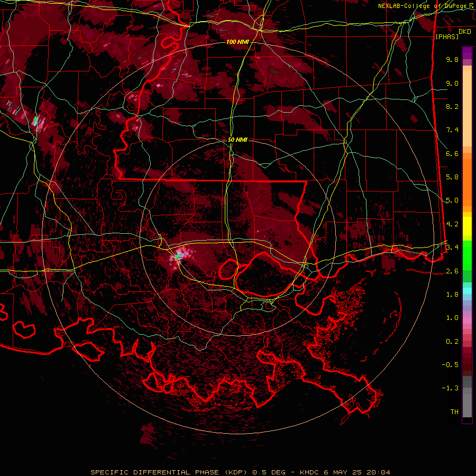Pick the bright green segment of the color bar
The width and height of the screenshot is (476, 476).
(x=467, y=255)
